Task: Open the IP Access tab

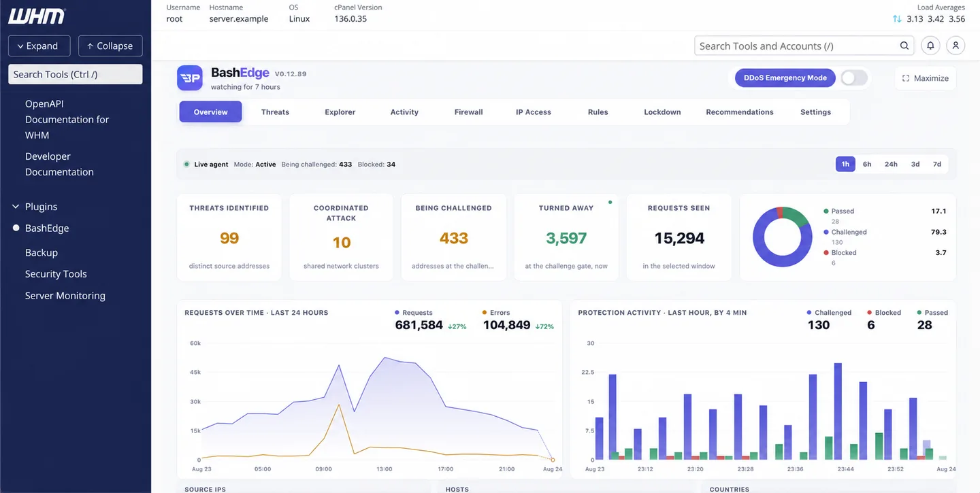Action: click(x=534, y=112)
